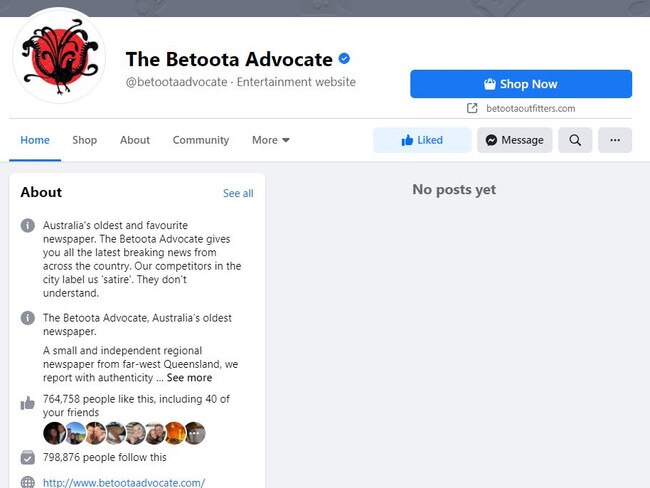Click the follow checkmark icon beside followers count
The image size is (650, 488).
coord(28,457)
